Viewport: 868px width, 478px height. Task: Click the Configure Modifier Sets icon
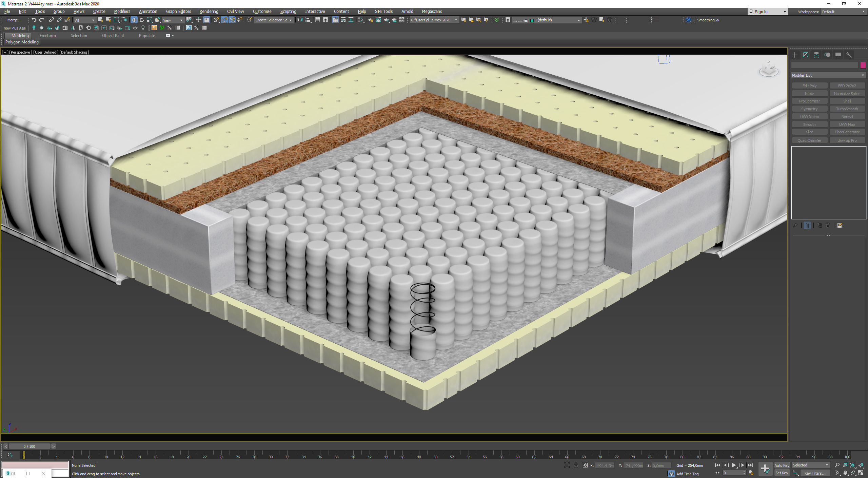pos(840,226)
